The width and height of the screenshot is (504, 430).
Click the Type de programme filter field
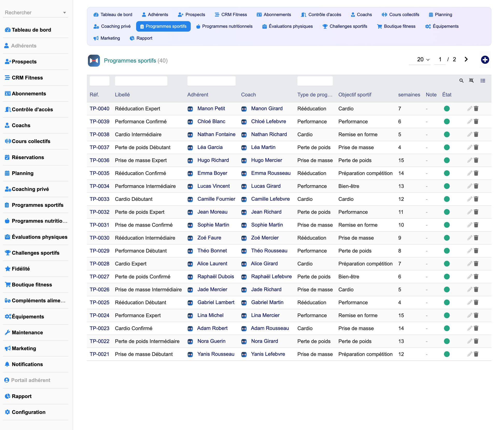click(x=315, y=81)
